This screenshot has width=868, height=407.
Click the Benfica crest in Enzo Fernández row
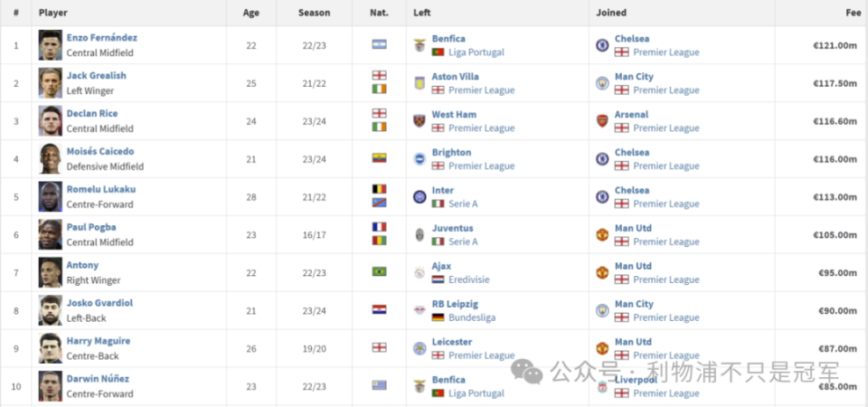(x=420, y=45)
